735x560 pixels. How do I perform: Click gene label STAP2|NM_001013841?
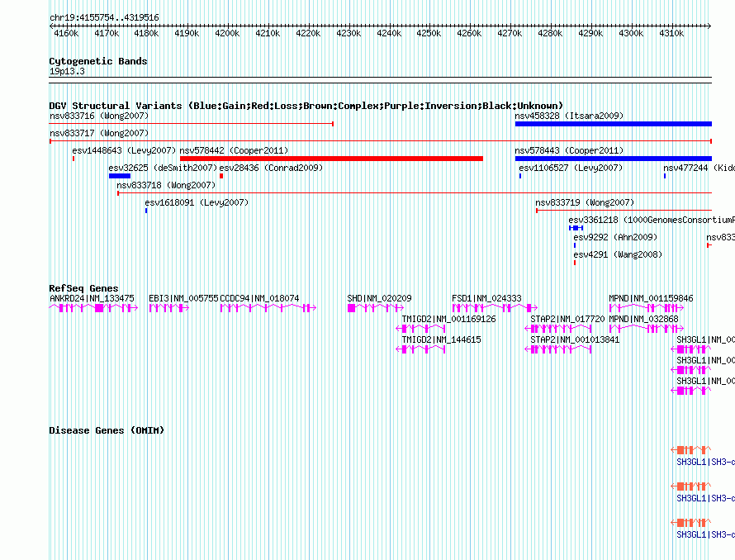(x=575, y=339)
